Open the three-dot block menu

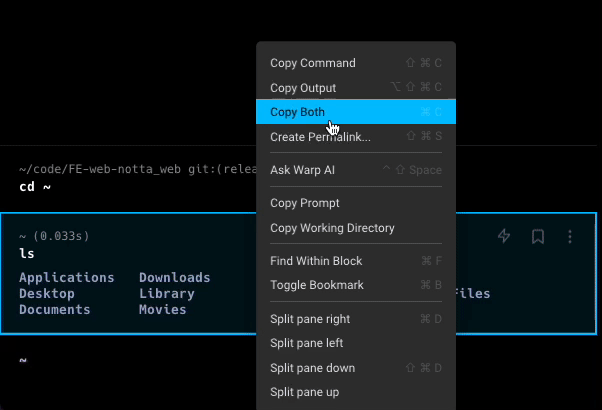click(x=570, y=237)
